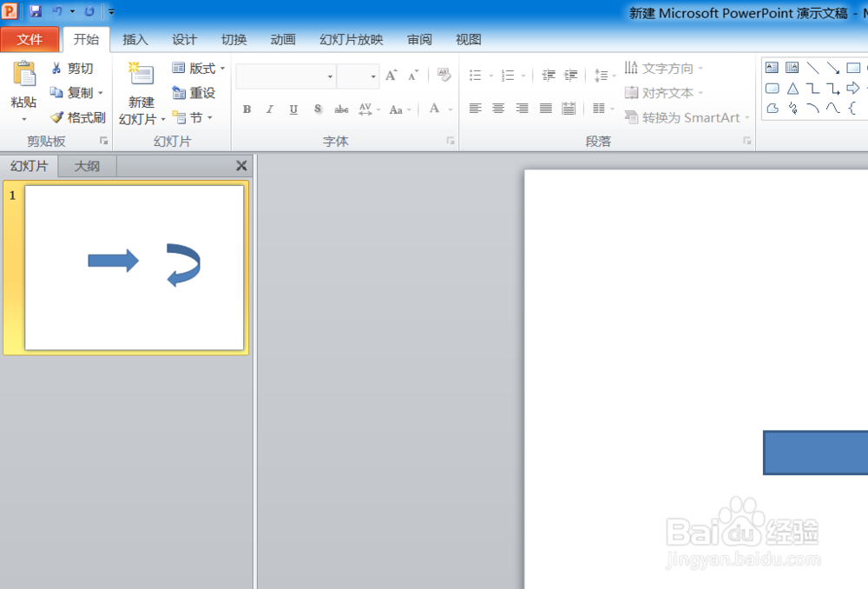Toggle Bold formatting

247,109
